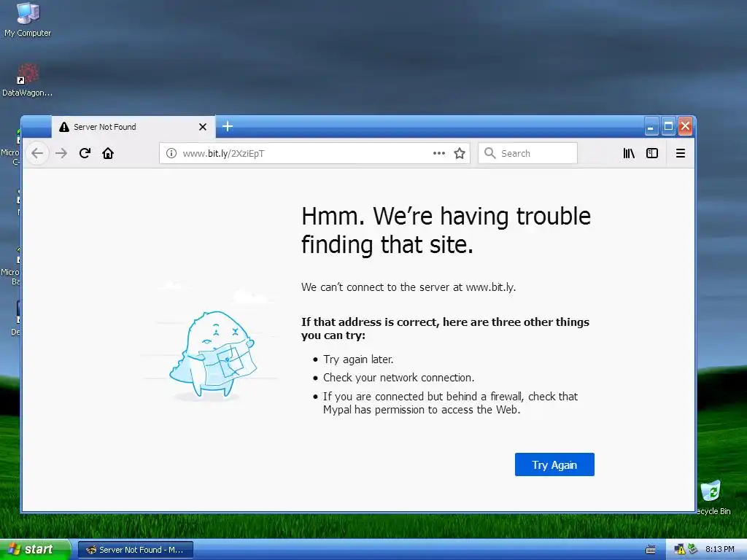
Task: Select the Recycle Bin desktop icon
Action: (713, 497)
